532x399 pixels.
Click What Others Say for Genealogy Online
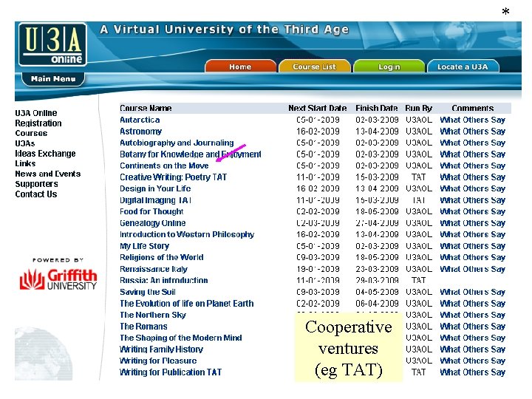473,223
